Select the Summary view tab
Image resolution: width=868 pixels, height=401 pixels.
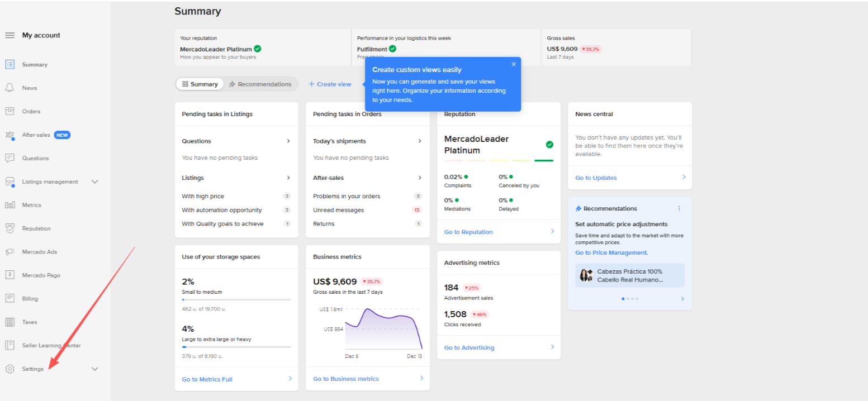[x=200, y=84]
